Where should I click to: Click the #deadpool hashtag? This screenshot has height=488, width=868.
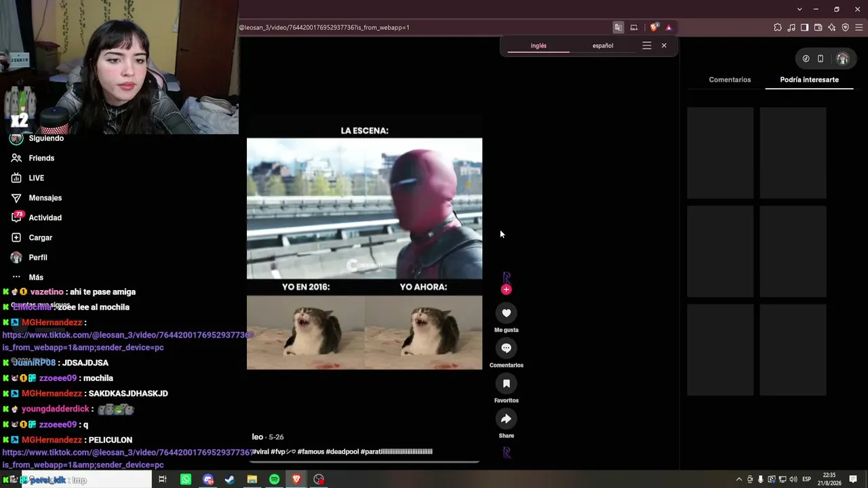pos(342,451)
